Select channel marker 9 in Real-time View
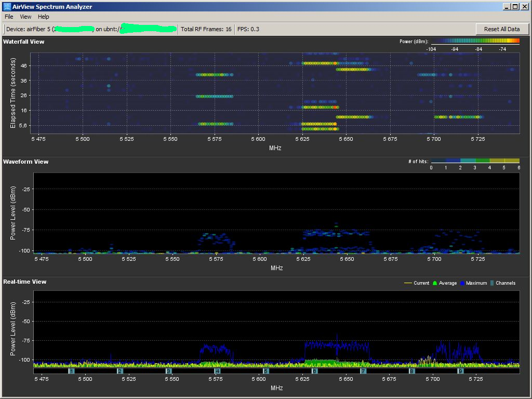This screenshot has height=399, width=532. [x=460, y=371]
